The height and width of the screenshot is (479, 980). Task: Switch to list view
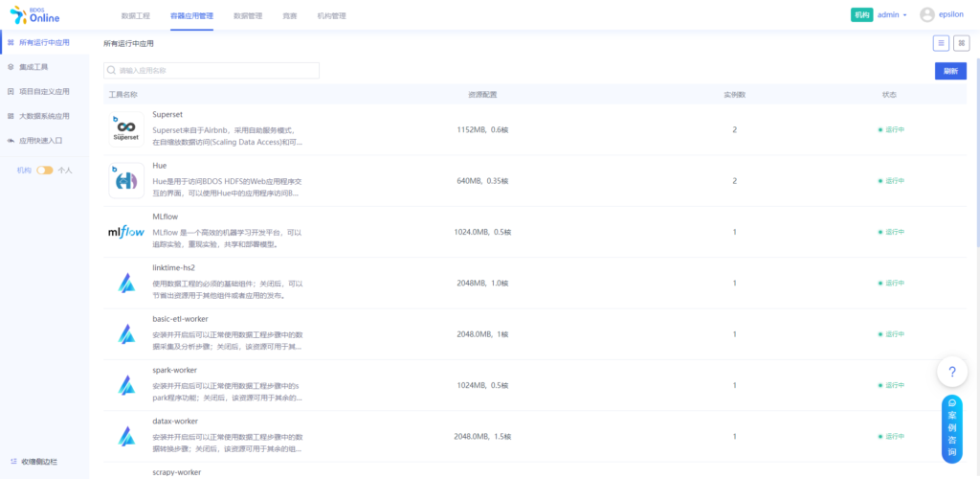point(942,43)
